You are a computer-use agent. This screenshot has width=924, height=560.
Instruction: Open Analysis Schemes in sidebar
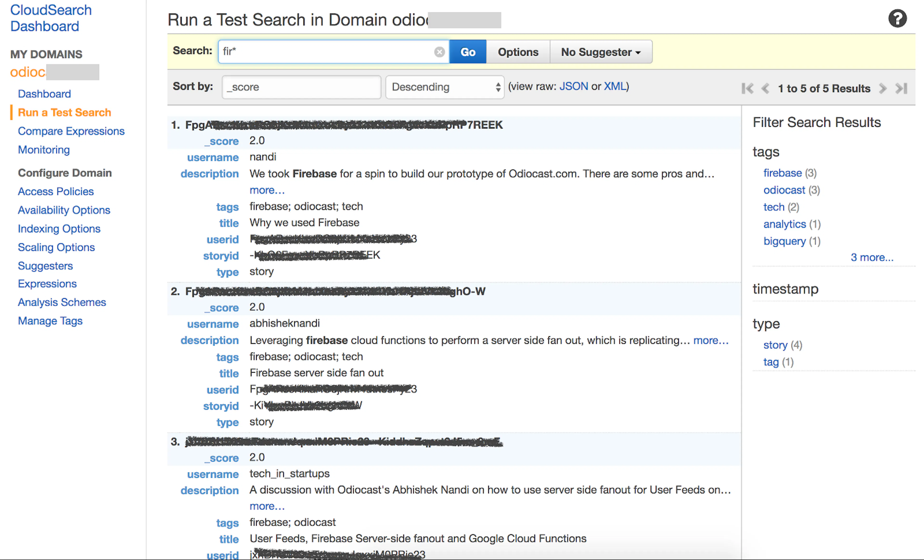(62, 302)
